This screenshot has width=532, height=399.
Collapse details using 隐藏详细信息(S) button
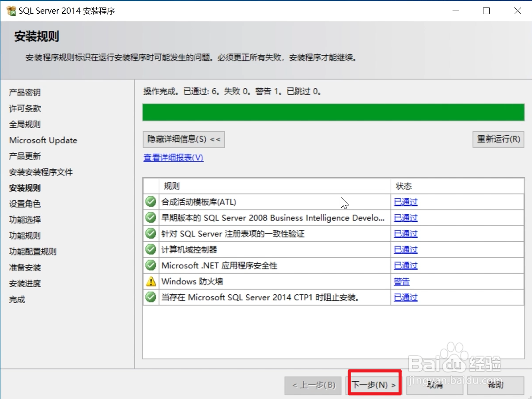coord(183,139)
